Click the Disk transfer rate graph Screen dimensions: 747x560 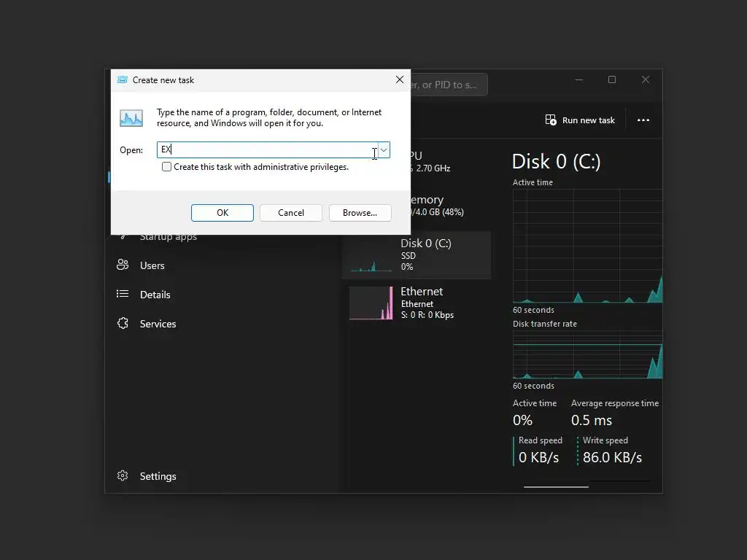click(587, 355)
